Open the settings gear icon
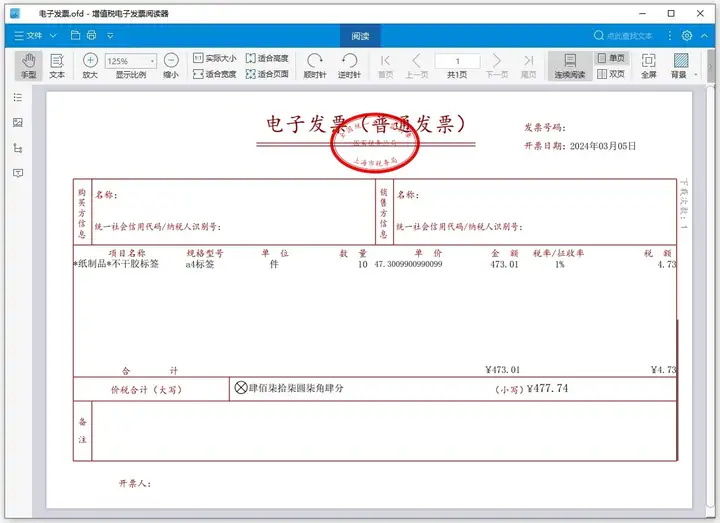Image resolution: width=720 pixels, height=523 pixels. coord(686,35)
